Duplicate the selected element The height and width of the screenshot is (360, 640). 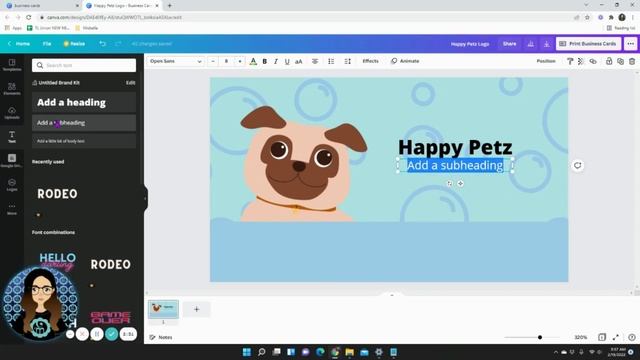[620, 61]
